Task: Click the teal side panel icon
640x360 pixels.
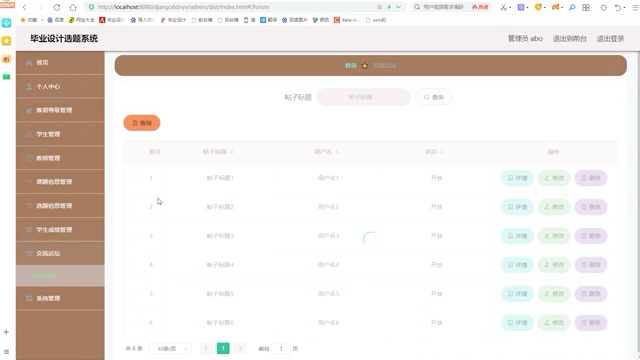Action: click(x=7, y=23)
